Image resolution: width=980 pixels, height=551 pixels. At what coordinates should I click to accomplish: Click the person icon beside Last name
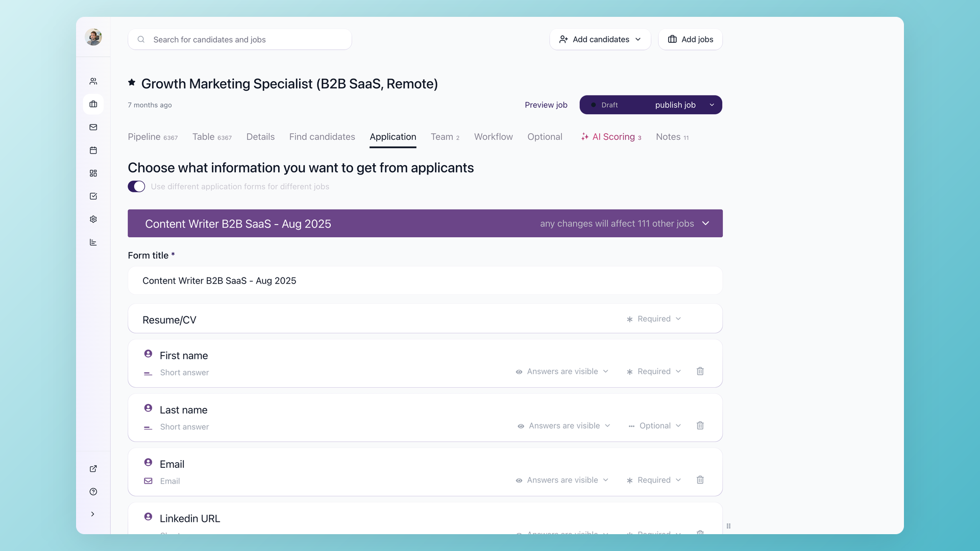click(x=148, y=408)
